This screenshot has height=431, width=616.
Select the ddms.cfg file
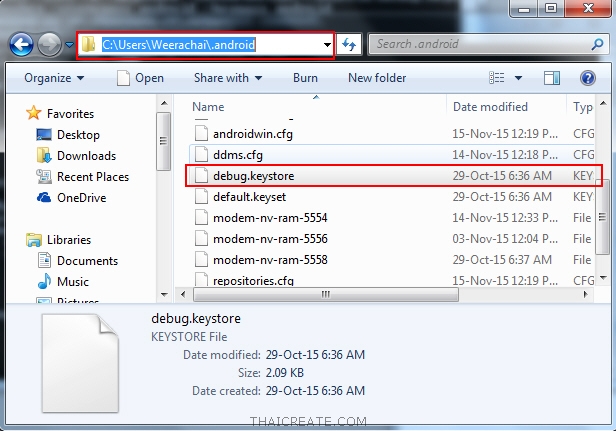click(238, 155)
